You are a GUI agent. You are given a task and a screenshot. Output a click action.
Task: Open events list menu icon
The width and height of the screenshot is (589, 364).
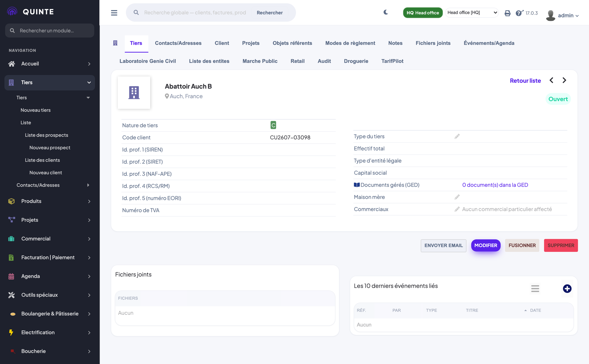[x=535, y=288]
